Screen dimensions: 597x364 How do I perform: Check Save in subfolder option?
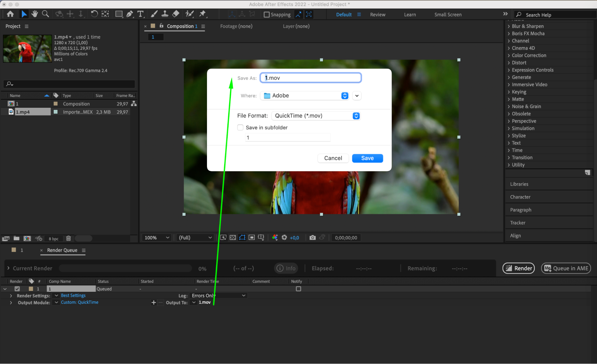pos(240,127)
